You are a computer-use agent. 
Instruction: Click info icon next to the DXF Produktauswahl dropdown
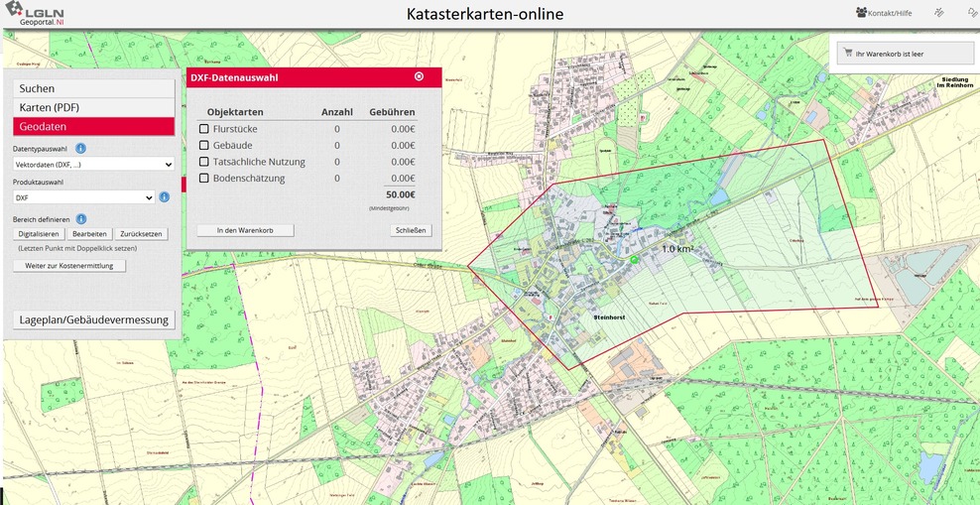tap(165, 197)
